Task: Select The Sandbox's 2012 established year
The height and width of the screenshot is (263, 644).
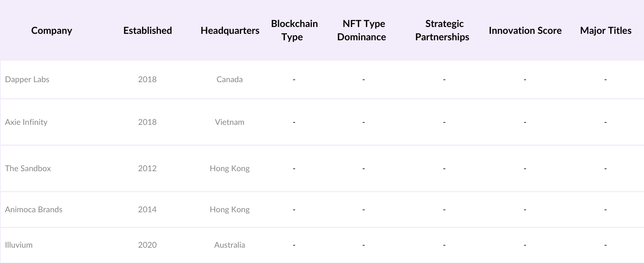Action: pos(147,168)
